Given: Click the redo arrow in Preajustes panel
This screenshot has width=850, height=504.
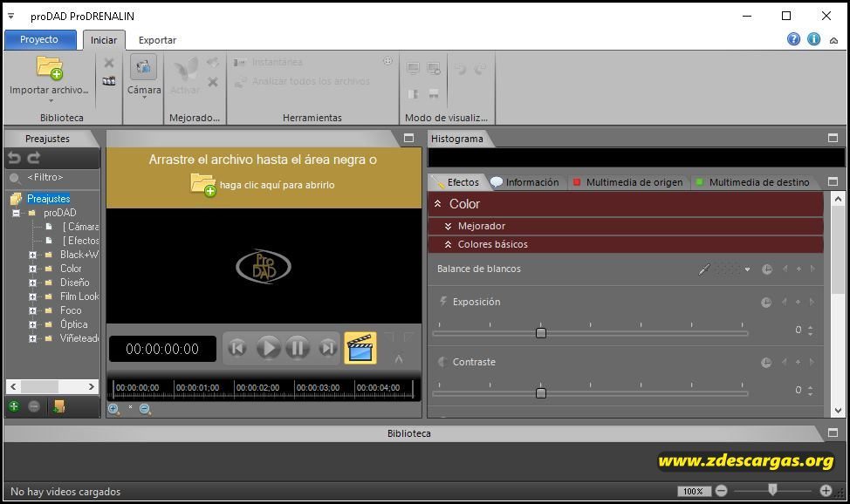Looking at the screenshot, I should tap(34, 158).
